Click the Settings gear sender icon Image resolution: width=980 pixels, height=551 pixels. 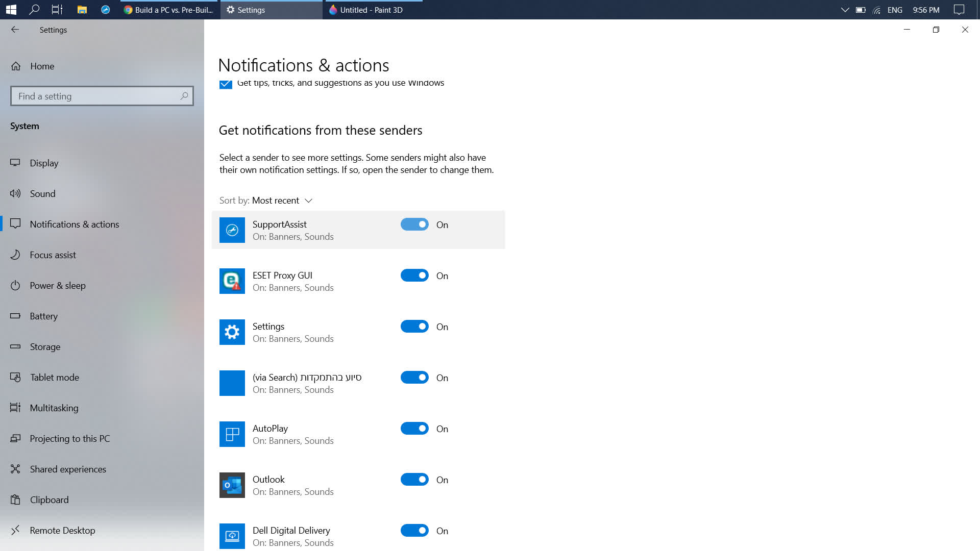click(x=232, y=332)
